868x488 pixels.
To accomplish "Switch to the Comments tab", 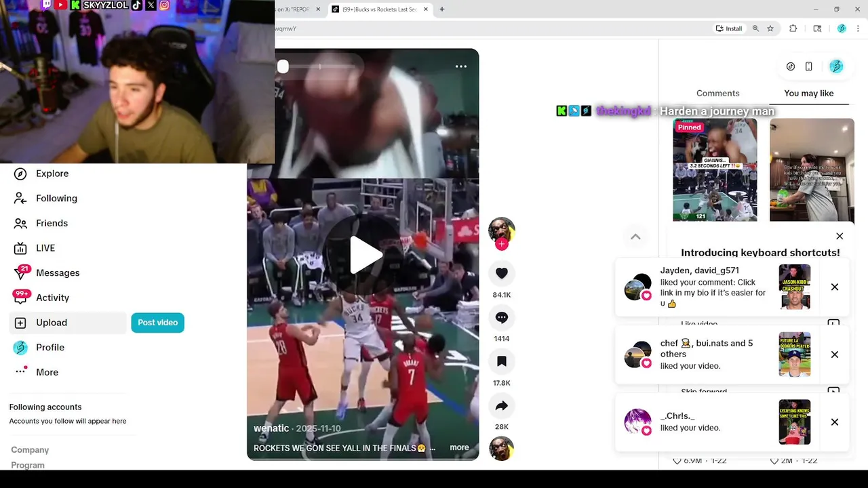I will [717, 94].
